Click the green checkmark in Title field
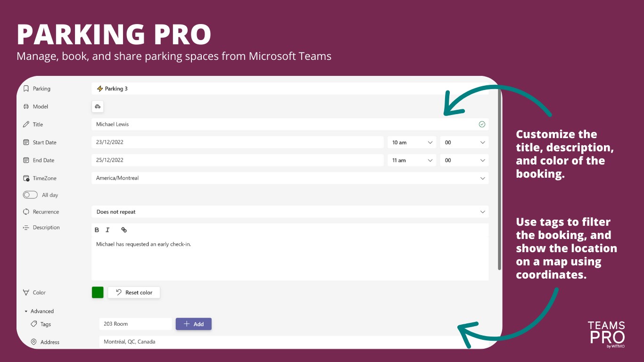644x362 pixels. 482,124
